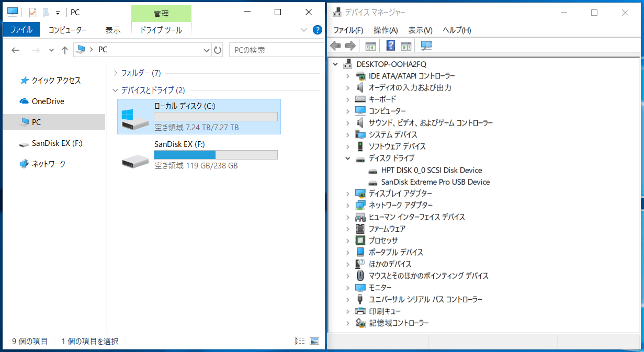The height and width of the screenshot is (352, 644).
Task: Select the ディスプレイ アダプター icon
Action: (x=360, y=194)
